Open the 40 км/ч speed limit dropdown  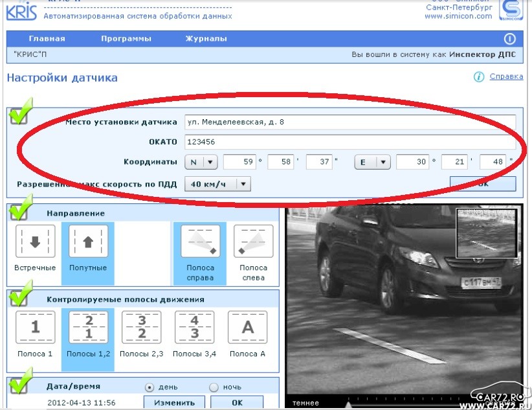(218, 184)
